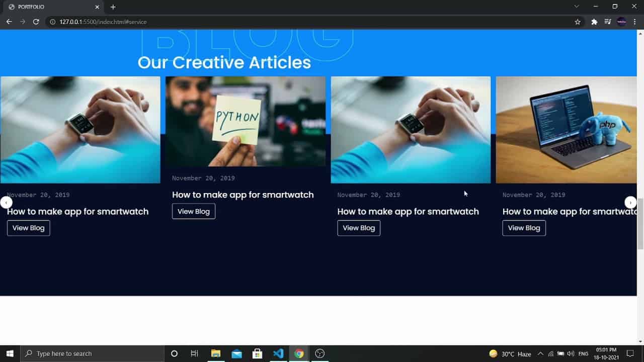Open Microsoft Store from the taskbar
644x362 pixels.
pos(257,353)
